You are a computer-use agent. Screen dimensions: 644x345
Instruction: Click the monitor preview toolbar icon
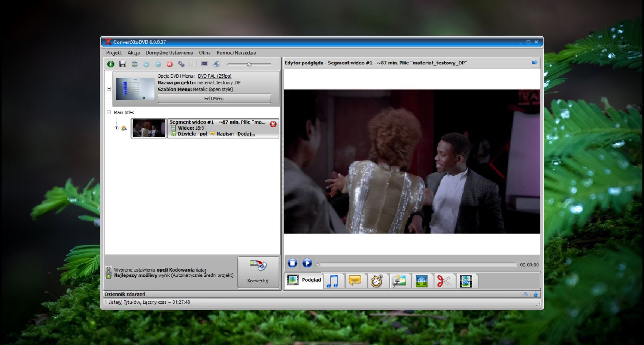[205, 64]
